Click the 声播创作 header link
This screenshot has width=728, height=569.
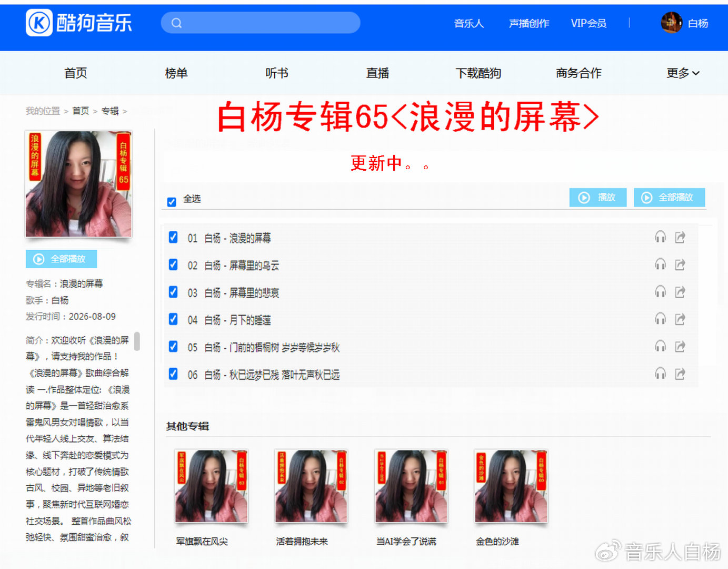pyautogui.click(x=529, y=23)
